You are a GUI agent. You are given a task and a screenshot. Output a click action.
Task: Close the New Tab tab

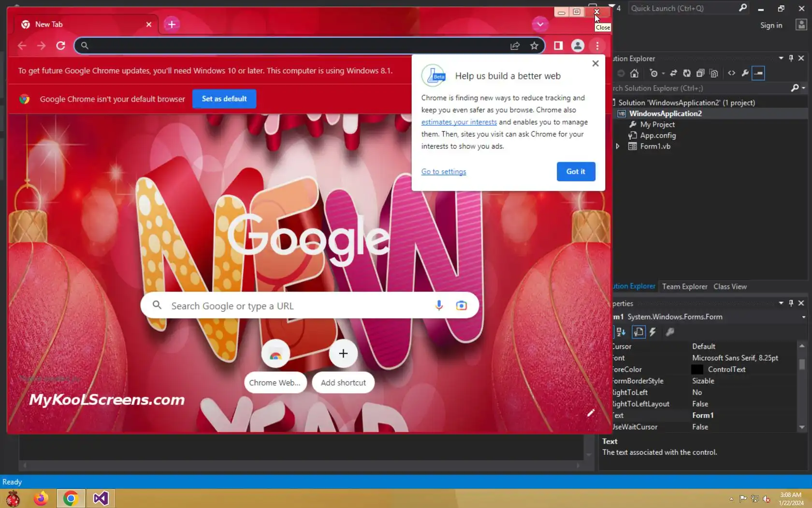[x=149, y=24]
